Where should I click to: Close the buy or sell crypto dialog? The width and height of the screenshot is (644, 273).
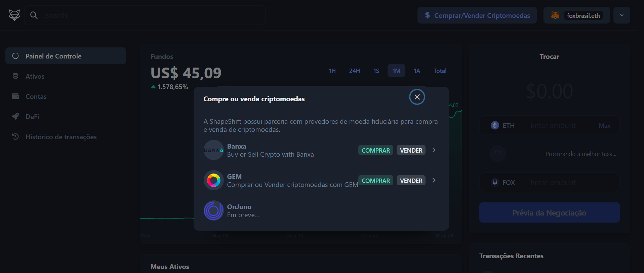[x=417, y=97]
